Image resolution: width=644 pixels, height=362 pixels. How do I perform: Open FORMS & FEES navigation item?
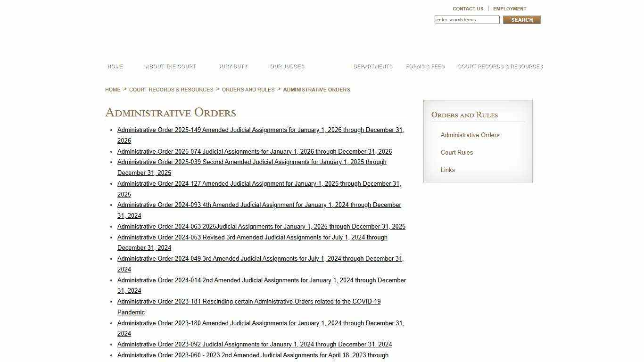click(x=425, y=66)
